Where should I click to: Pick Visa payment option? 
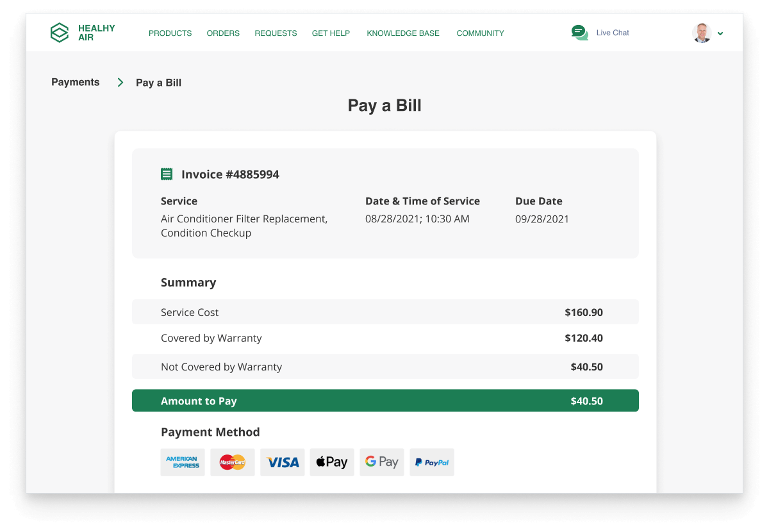click(283, 462)
